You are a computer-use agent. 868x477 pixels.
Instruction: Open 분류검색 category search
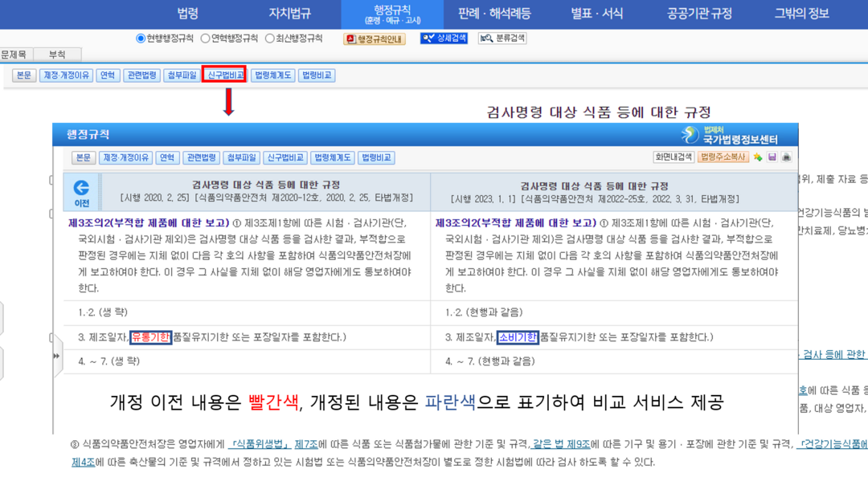pos(502,39)
